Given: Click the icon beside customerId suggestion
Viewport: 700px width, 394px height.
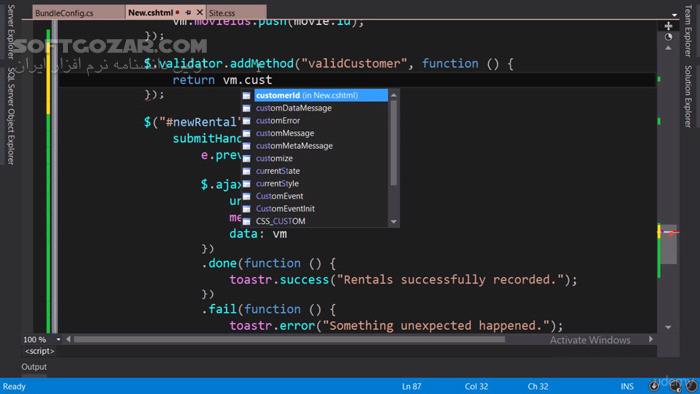Looking at the screenshot, I should (x=246, y=95).
